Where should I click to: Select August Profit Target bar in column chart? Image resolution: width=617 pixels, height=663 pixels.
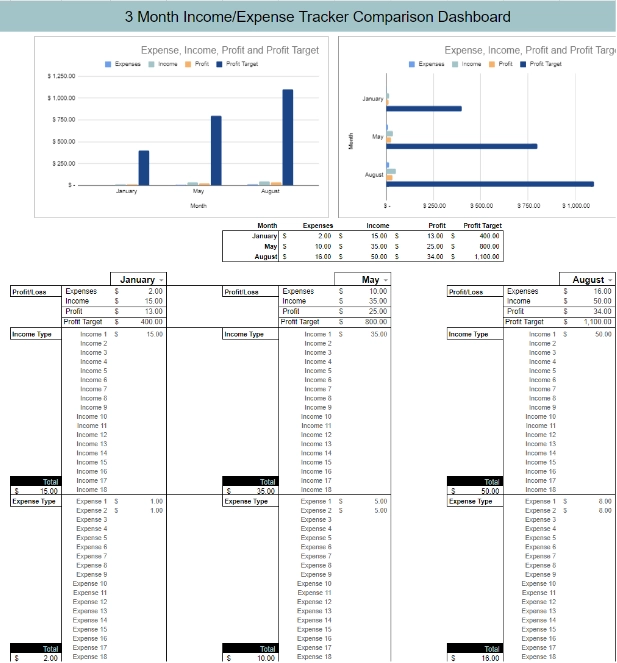[288, 137]
